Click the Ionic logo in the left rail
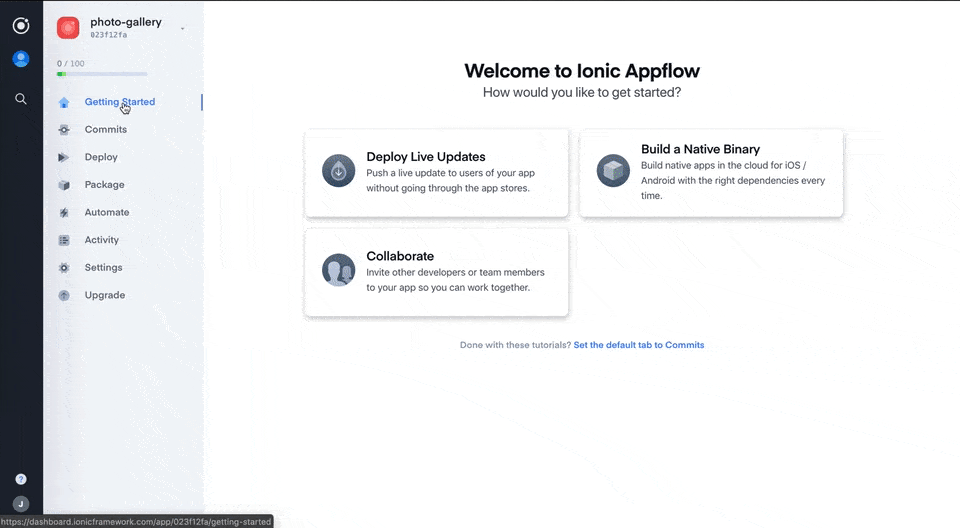 pos(21,26)
